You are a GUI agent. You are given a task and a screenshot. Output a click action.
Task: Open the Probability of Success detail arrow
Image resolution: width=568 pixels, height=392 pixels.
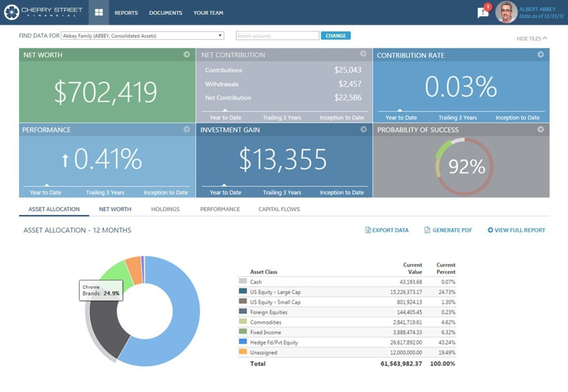540,130
